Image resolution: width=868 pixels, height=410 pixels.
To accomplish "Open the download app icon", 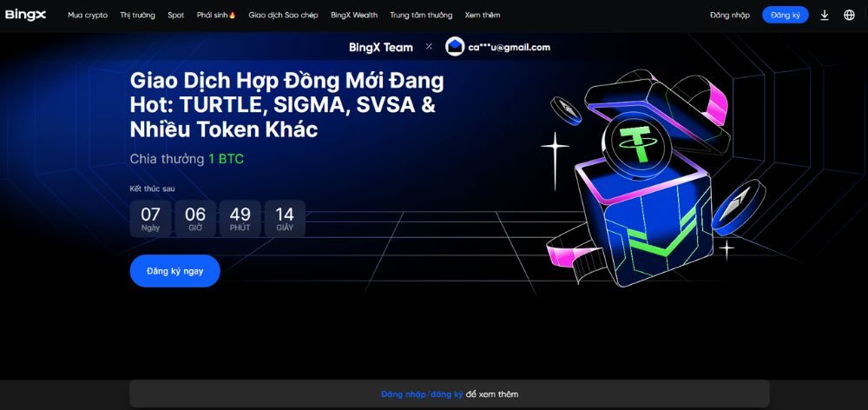I will tap(825, 15).
